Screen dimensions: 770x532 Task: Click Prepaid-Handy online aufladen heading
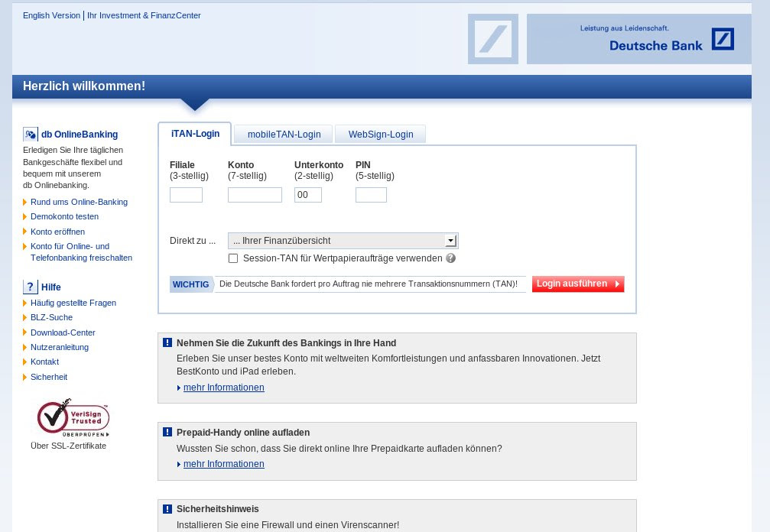pos(243,433)
